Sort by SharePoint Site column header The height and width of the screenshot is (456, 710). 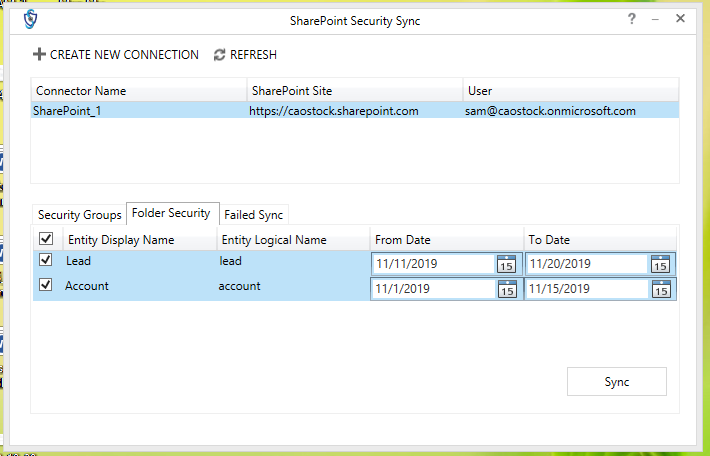pos(355,91)
